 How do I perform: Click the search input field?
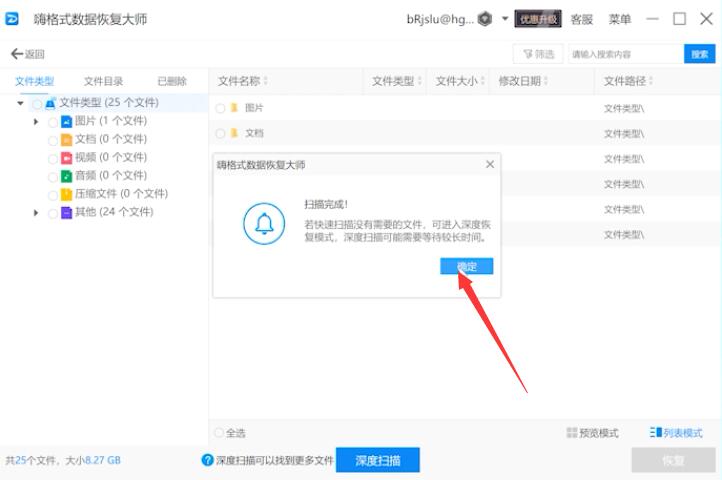point(626,54)
